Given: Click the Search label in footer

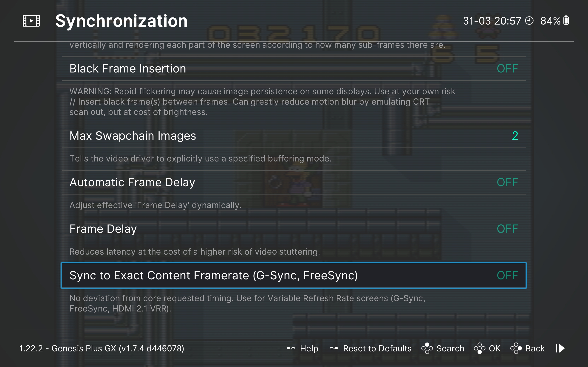Looking at the screenshot, I should click(x=450, y=348).
